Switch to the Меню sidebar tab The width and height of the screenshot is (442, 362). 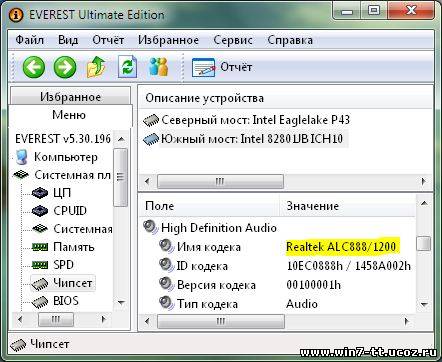(x=69, y=115)
